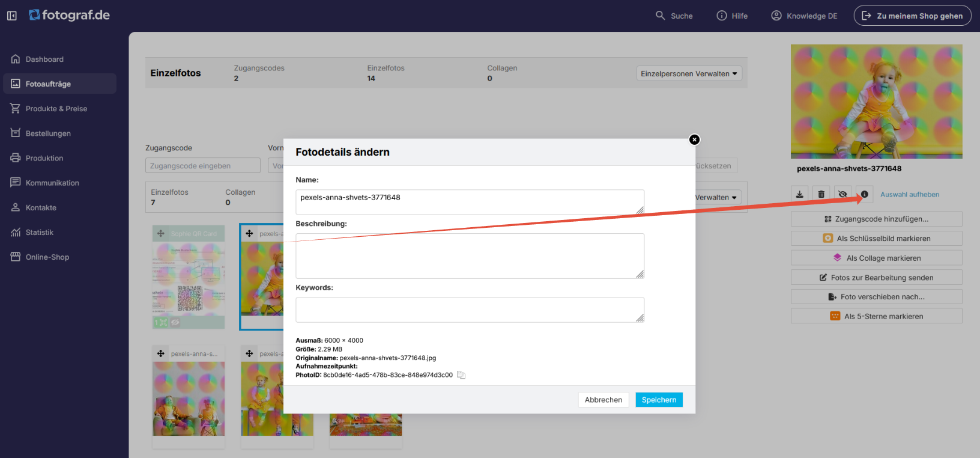The image size is (980, 458).
Task: Click the move handle of pexels-anna-s... card
Action: [161, 353]
